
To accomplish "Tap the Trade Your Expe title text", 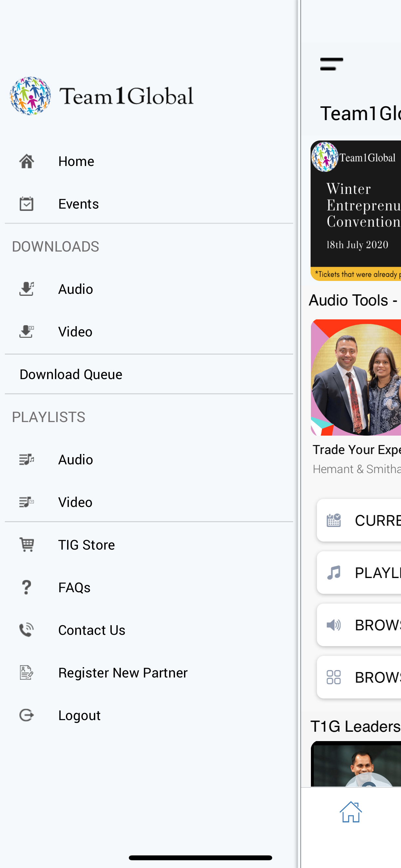I will coord(357,449).
